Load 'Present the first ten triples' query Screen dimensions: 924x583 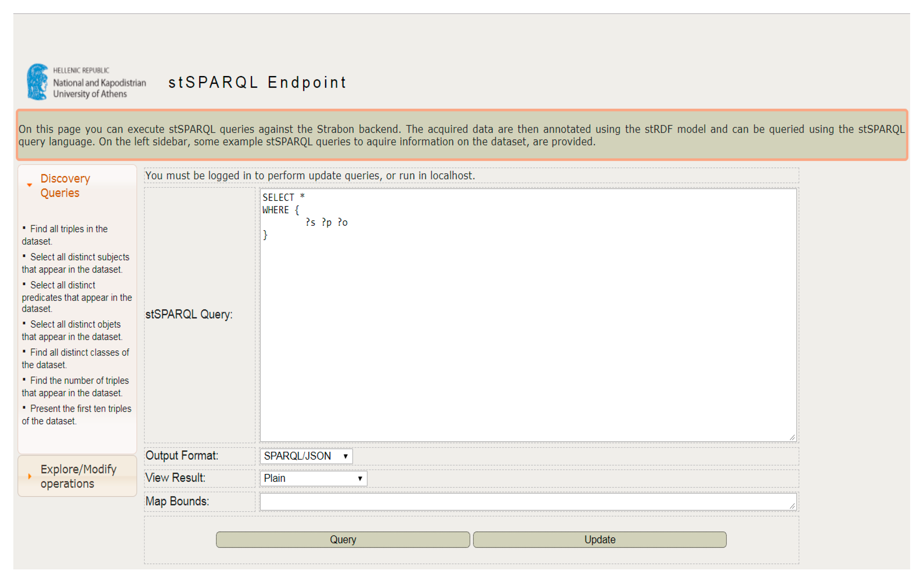tap(81, 408)
